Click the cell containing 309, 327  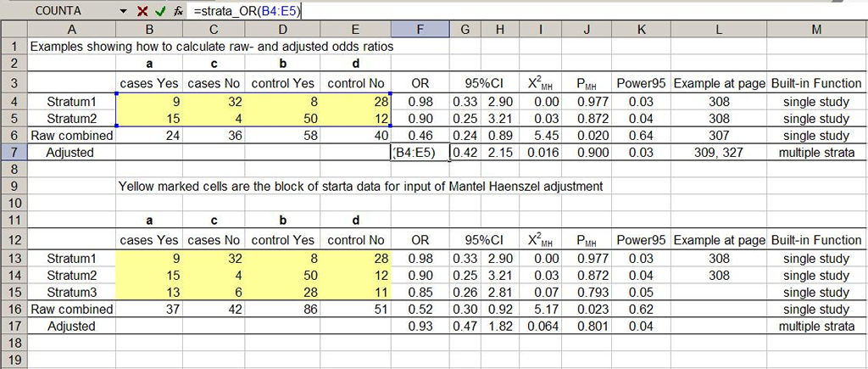pos(719,153)
